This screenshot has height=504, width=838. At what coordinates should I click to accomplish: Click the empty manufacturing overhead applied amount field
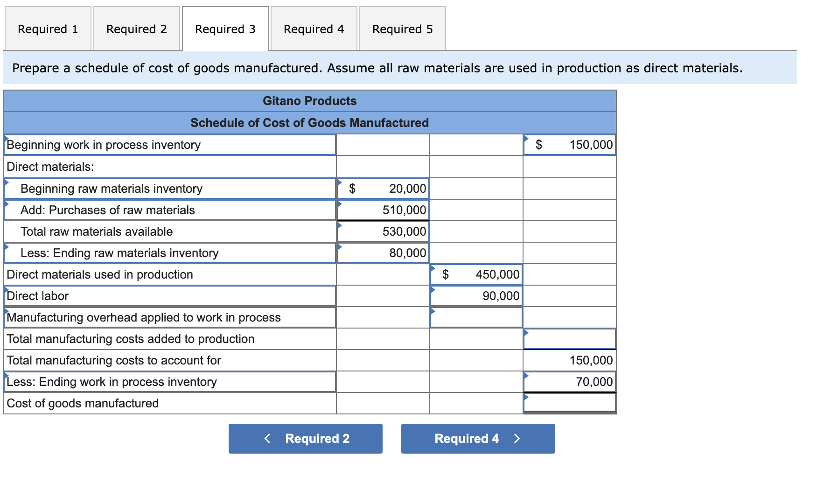[476, 317]
